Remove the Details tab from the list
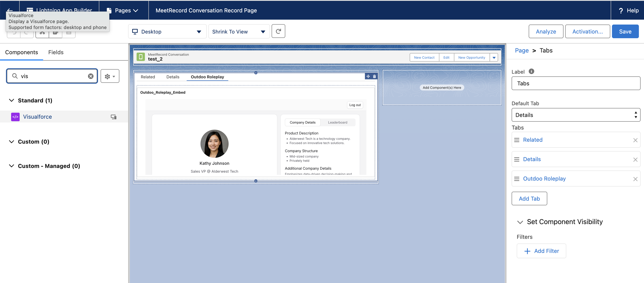The width and height of the screenshot is (644, 283). (x=635, y=160)
